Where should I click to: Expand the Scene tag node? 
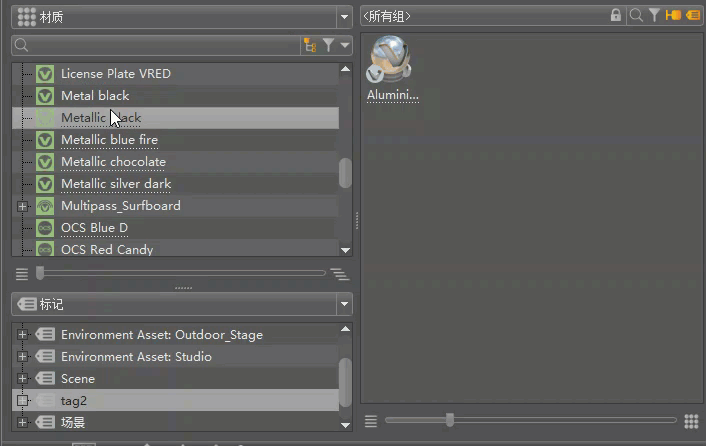pyautogui.click(x=22, y=378)
